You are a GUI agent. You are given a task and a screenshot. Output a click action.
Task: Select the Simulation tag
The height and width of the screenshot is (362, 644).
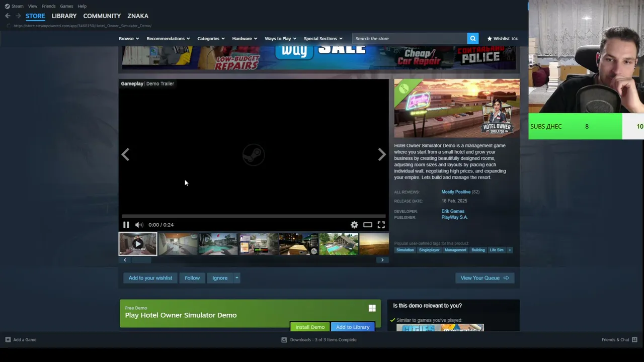click(405, 250)
